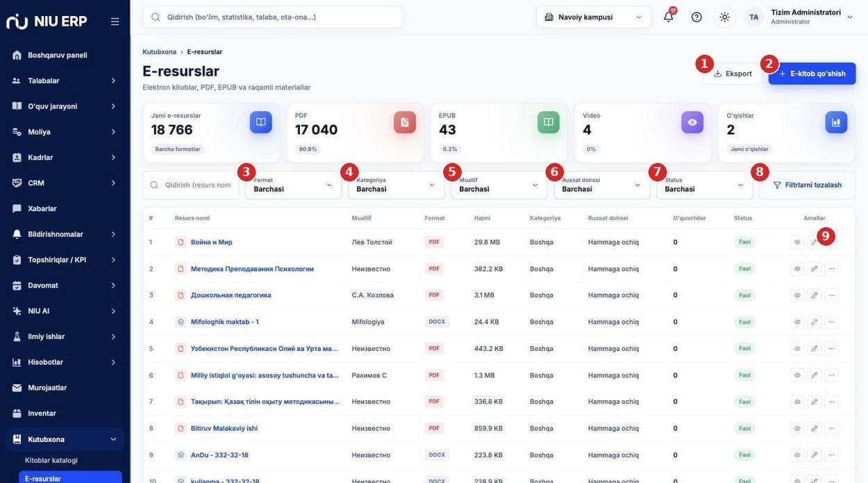
Task: Edit the Mifologhik maktab - 1 resource
Action: tap(815, 322)
